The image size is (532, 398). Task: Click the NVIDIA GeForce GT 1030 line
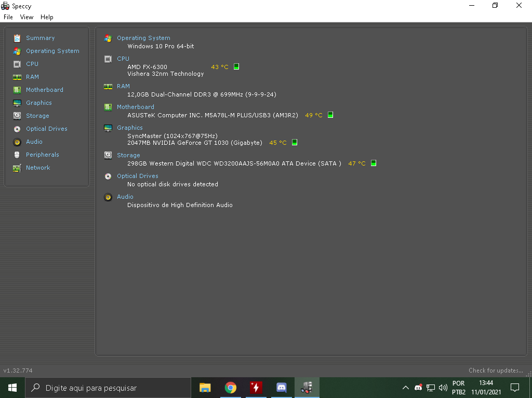point(195,143)
